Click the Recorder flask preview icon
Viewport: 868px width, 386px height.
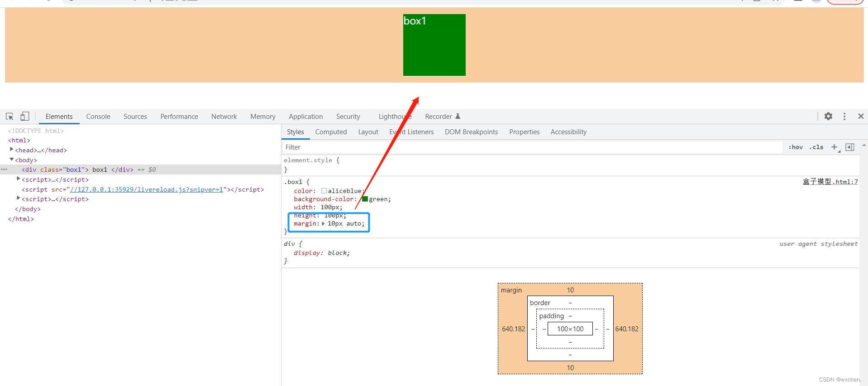[x=458, y=116]
